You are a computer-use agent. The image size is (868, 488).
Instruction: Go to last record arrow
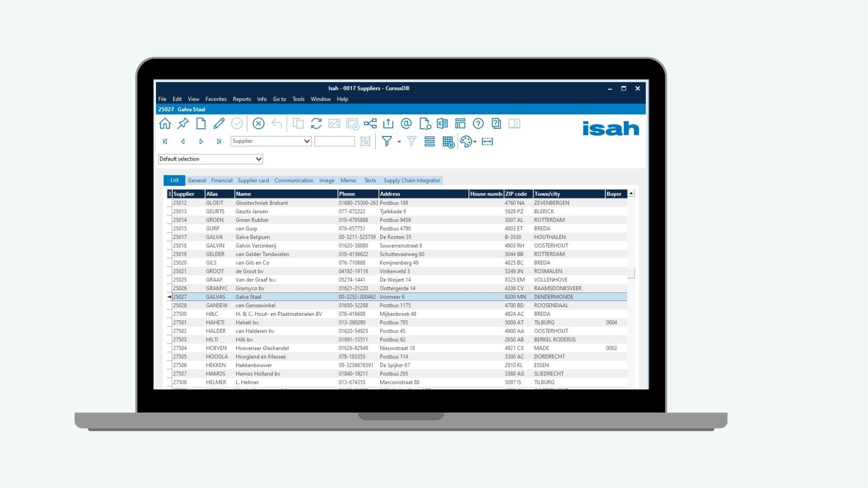[x=219, y=141]
